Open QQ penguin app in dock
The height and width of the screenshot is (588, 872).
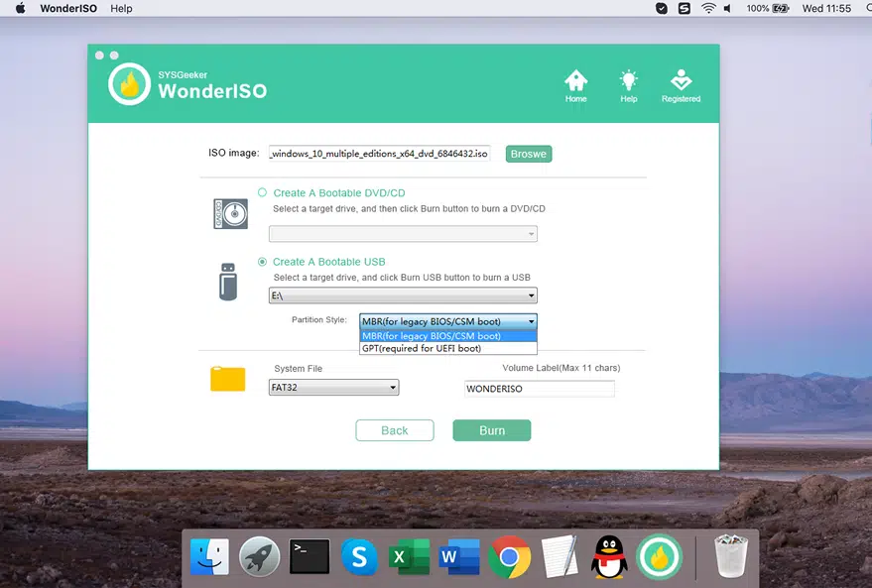pyautogui.click(x=609, y=556)
